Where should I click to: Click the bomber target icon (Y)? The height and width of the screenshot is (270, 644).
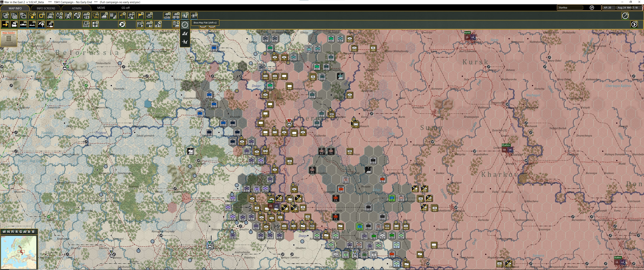[176, 16]
